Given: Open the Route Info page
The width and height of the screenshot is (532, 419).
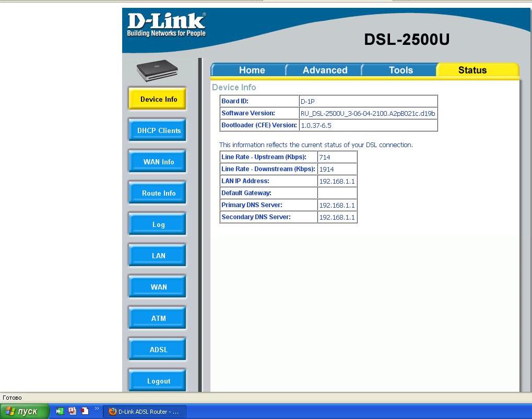Looking at the screenshot, I should (x=158, y=193).
